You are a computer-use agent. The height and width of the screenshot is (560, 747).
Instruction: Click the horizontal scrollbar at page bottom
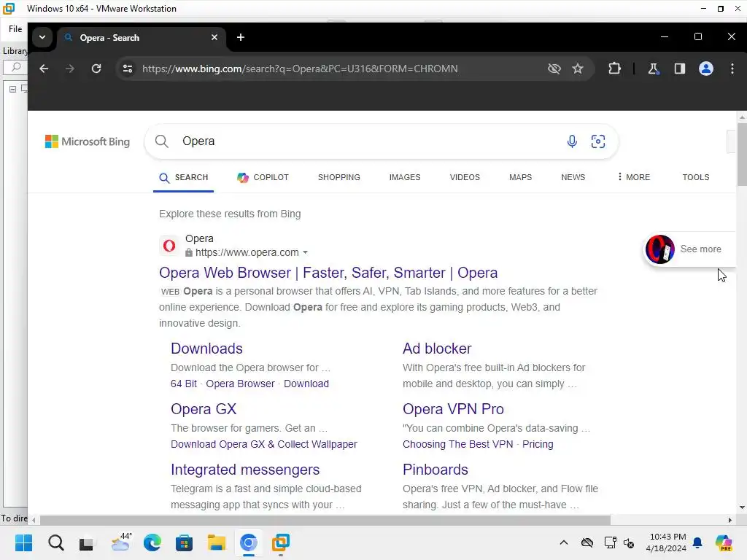tap(325, 520)
